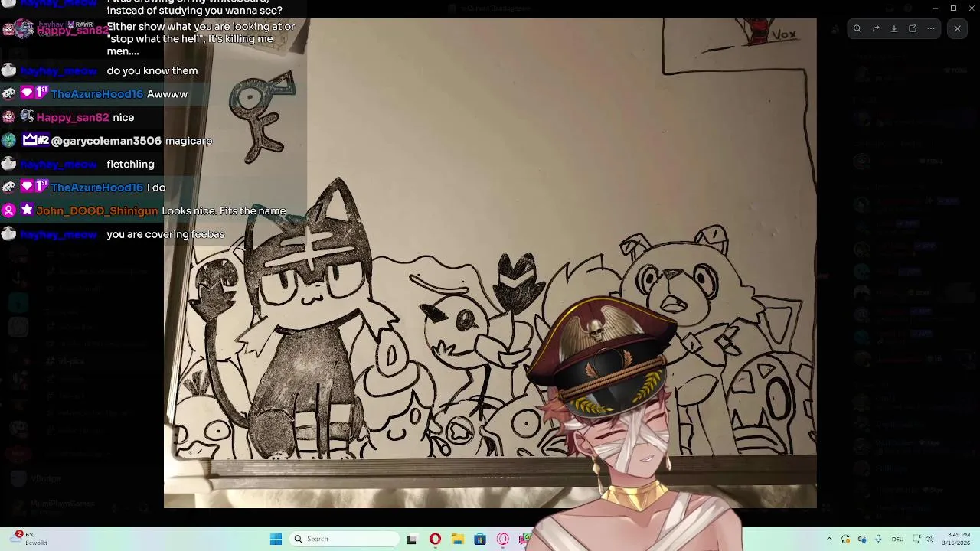The height and width of the screenshot is (551, 980).
Task: Open the three-dots more options menu
Action: coord(931,29)
